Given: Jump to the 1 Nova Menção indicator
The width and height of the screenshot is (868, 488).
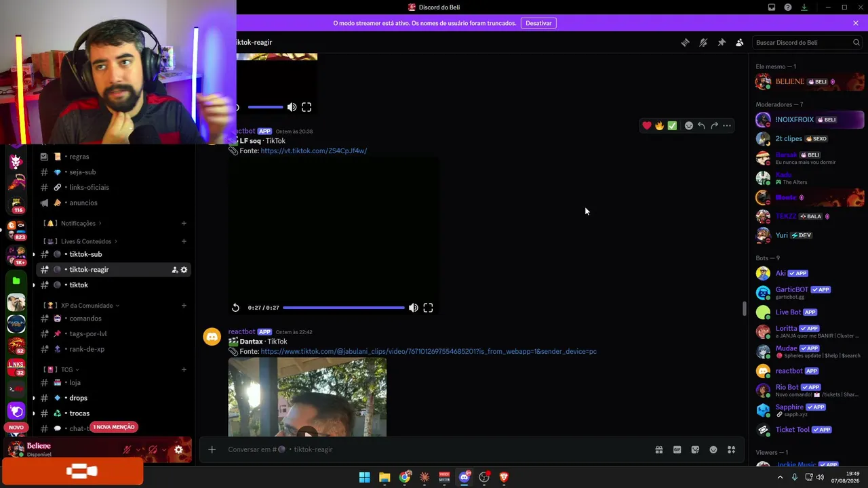Looking at the screenshot, I should click(x=114, y=427).
